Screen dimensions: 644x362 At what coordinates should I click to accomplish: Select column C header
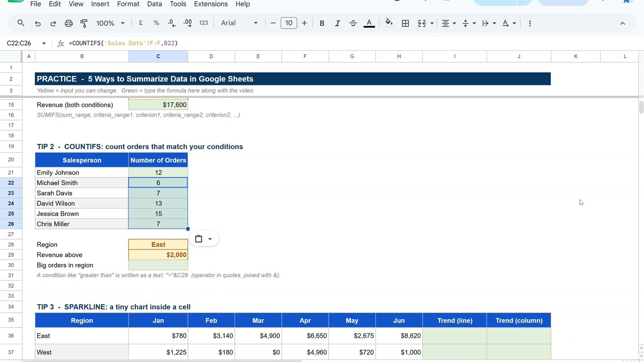click(x=158, y=56)
